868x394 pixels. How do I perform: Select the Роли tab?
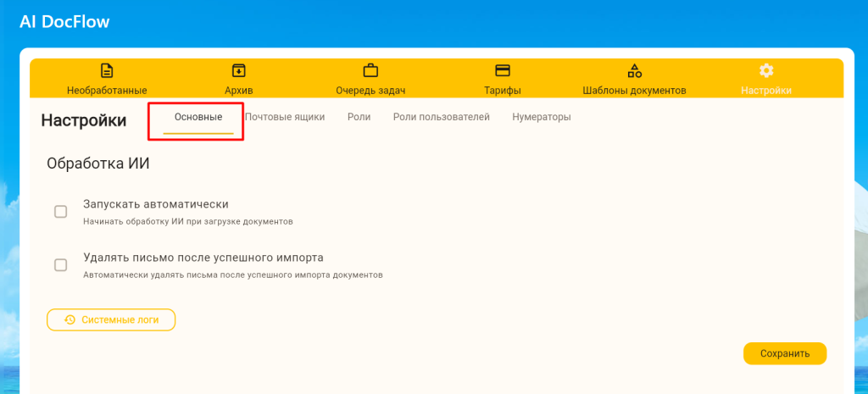(359, 118)
